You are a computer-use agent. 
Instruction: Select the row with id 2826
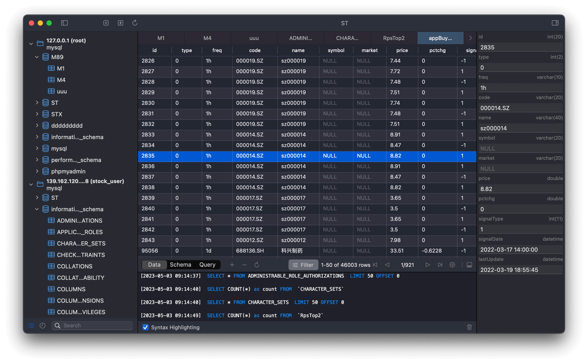[307, 61]
